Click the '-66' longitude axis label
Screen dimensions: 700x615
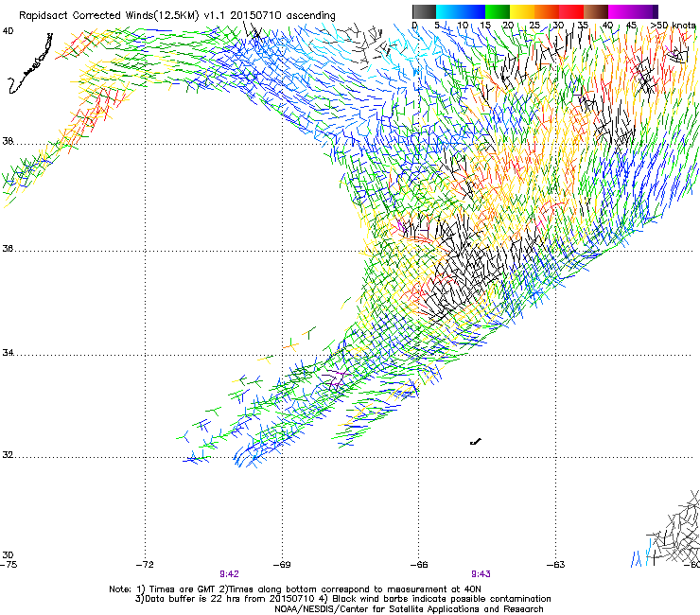point(419,565)
